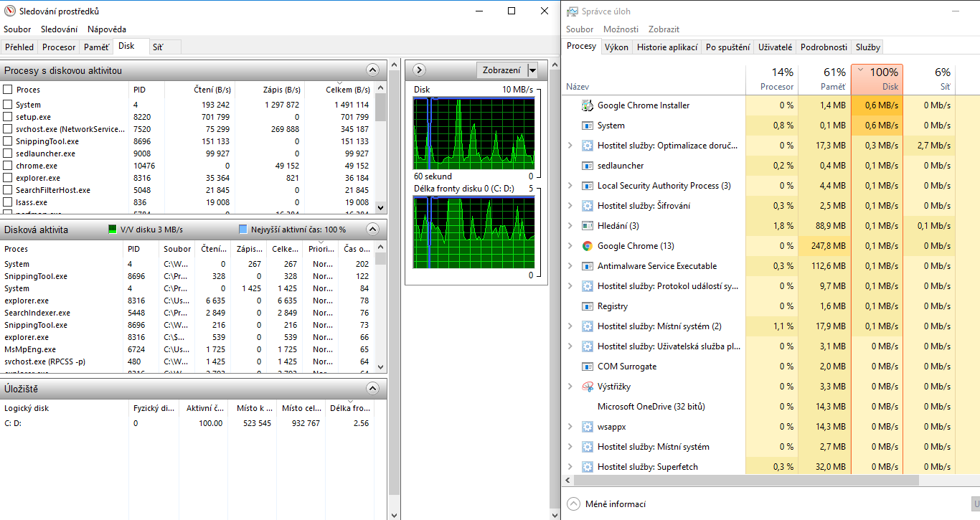Screen dimensions: 980x520
Task: Check the SnippingTool.exe box in the disk activity processes list
Action: click(x=8, y=141)
